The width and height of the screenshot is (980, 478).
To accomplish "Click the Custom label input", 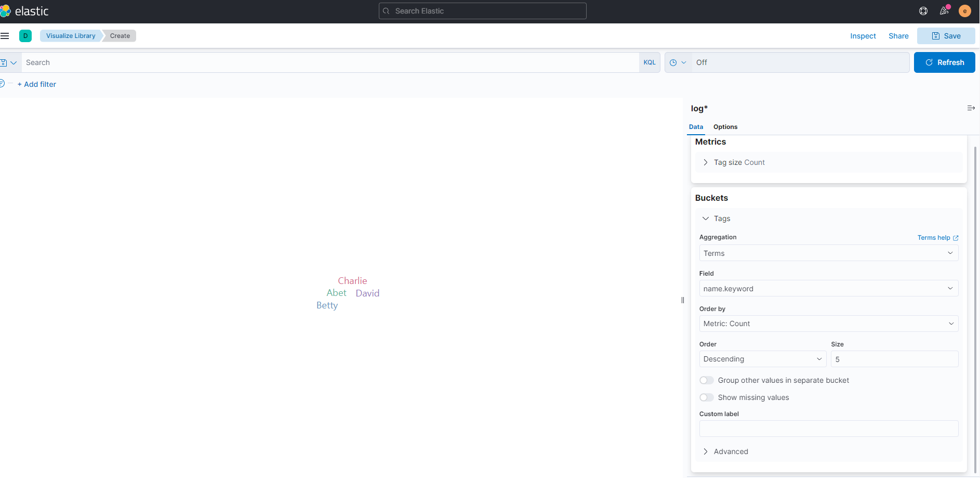I will coord(829,429).
